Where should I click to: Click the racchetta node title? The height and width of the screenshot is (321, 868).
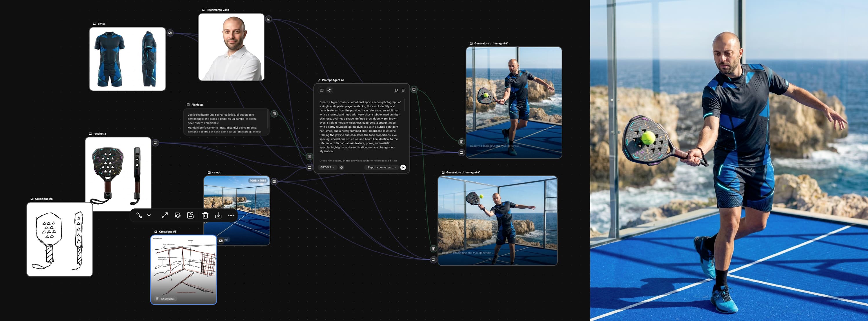(100, 134)
